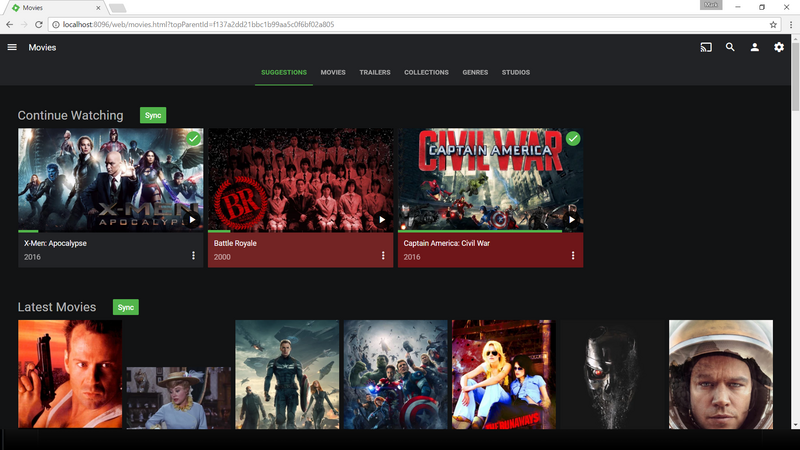Open the Avengers Age of Ultron poster
800x450 pixels.
[x=395, y=374]
